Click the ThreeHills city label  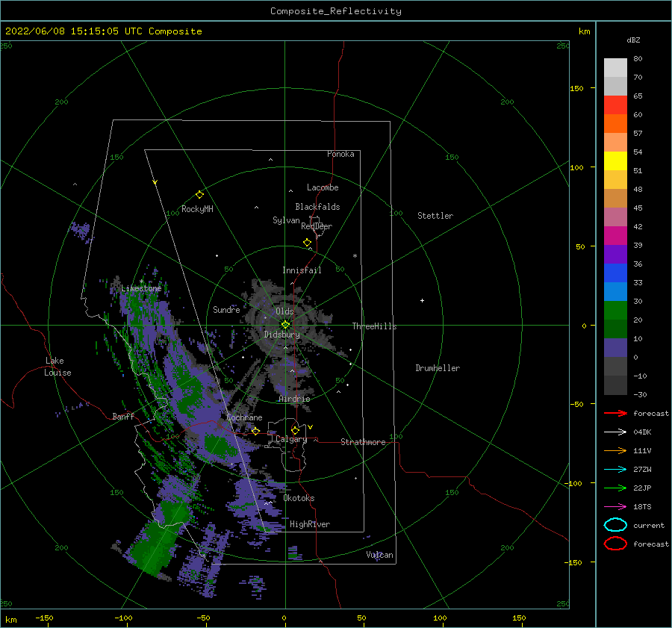(x=374, y=326)
